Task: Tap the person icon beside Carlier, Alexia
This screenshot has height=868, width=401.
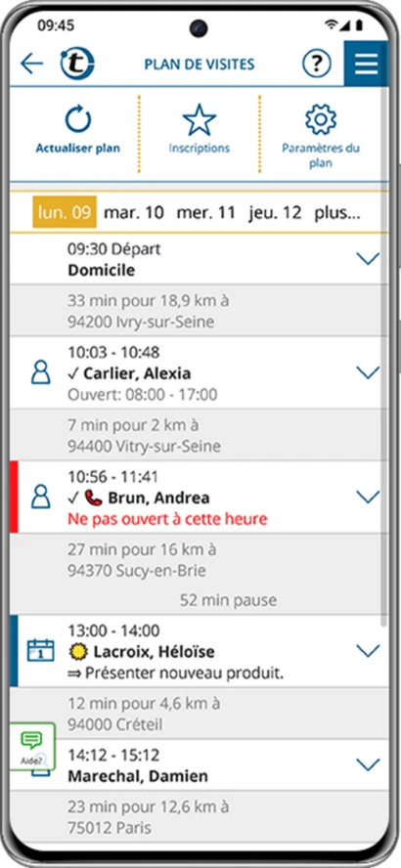Action: point(40,372)
